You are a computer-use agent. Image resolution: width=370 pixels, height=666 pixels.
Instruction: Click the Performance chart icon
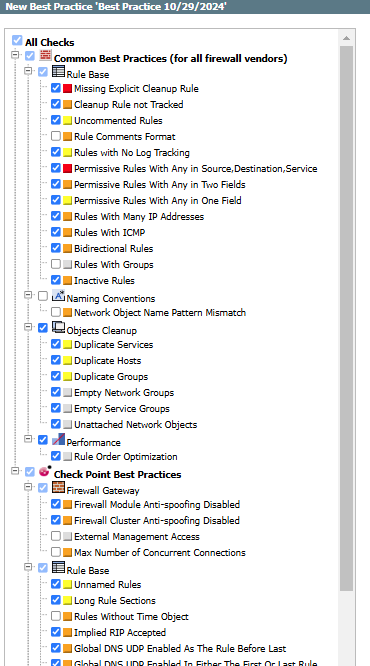click(58, 439)
